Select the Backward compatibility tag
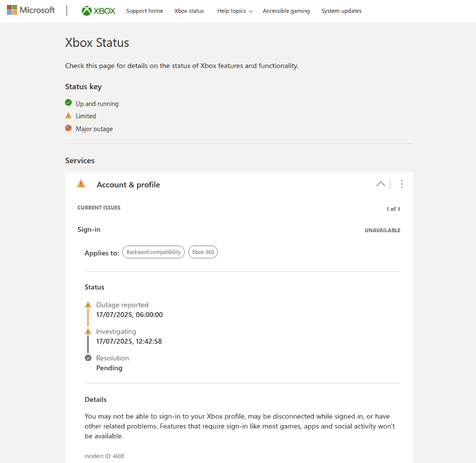 [153, 252]
